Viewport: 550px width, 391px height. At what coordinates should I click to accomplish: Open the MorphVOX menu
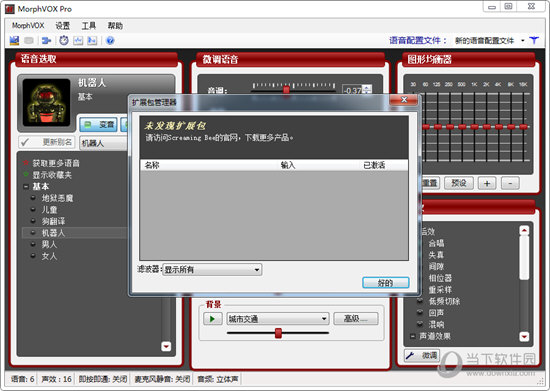click(x=28, y=26)
